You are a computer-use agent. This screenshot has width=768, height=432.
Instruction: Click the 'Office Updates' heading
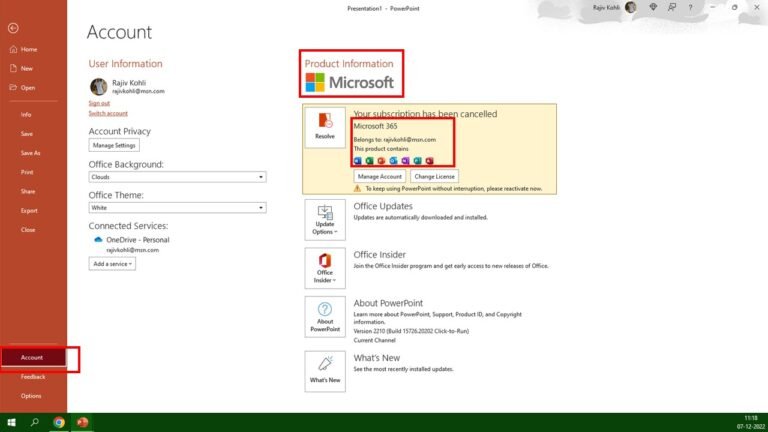pyautogui.click(x=383, y=206)
